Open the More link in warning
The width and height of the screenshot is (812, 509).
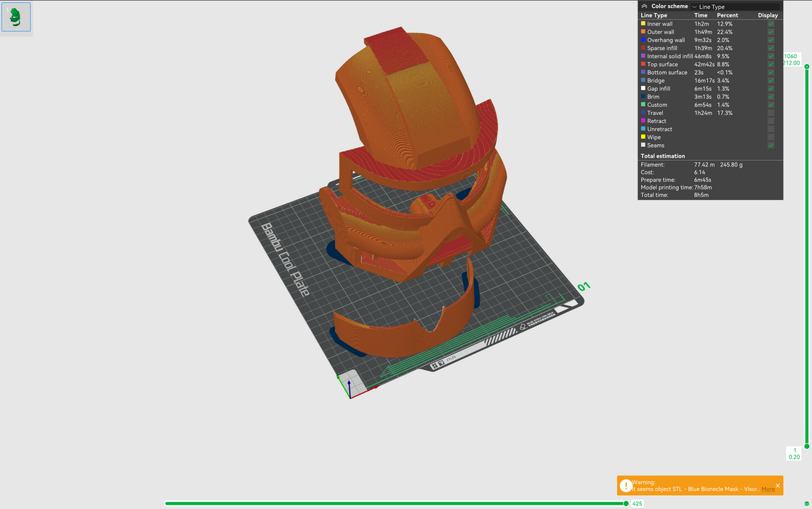tap(768, 489)
